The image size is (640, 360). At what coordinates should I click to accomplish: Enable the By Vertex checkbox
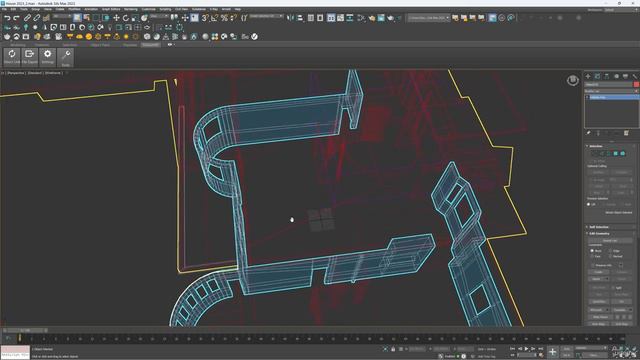click(591, 161)
